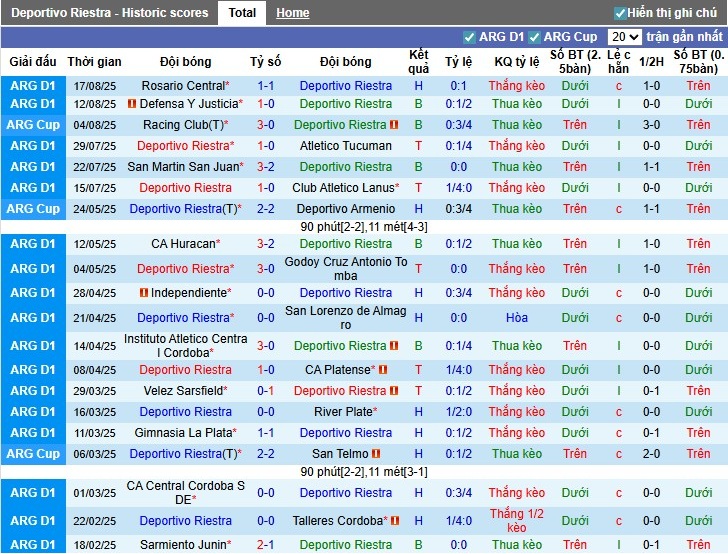The width and height of the screenshot is (728, 554).
Task: Switch to the Home tab
Action: 292,13
